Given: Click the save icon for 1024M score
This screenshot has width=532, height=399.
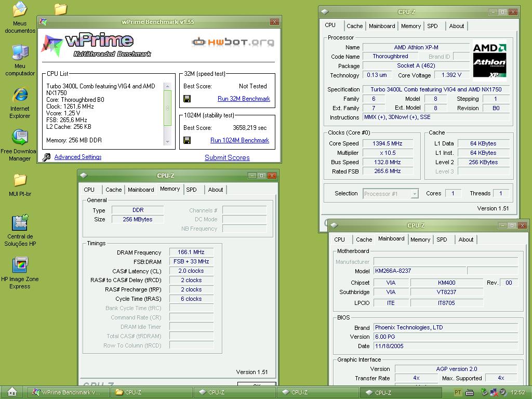Looking at the screenshot, I should [x=187, y=140].
